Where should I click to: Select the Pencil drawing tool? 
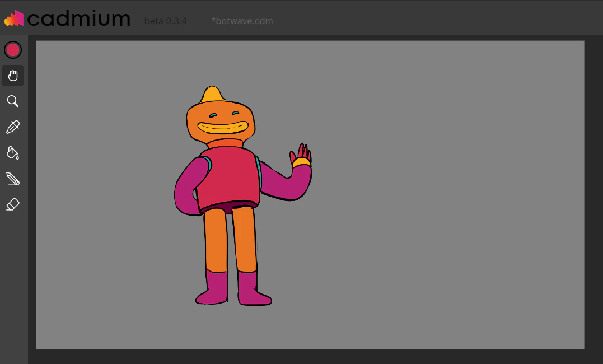pos(13,179)
